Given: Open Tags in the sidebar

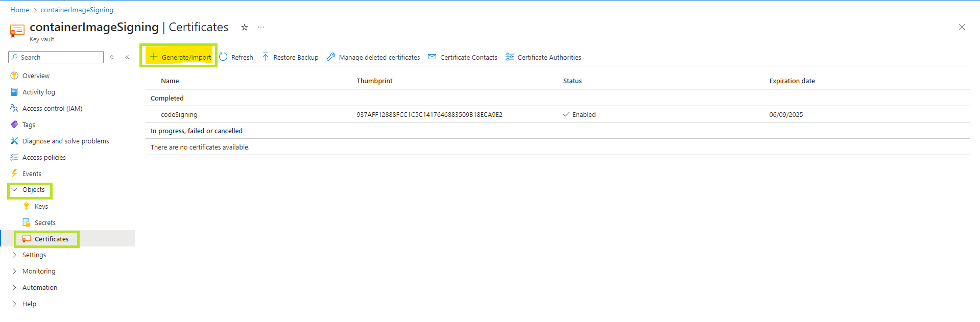Looking at the screenshot, I should (x=29, y=125).
